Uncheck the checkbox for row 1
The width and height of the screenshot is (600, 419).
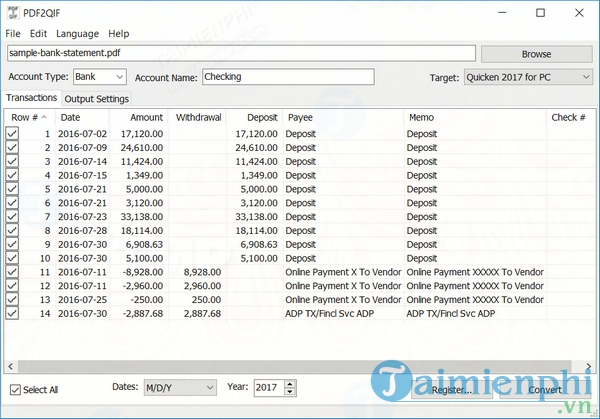point(12,134)
